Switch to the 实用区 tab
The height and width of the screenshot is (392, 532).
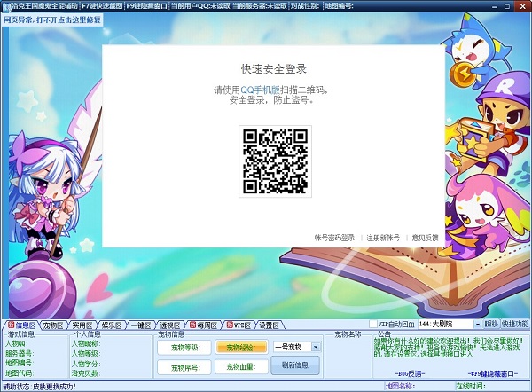coord(82,325)
